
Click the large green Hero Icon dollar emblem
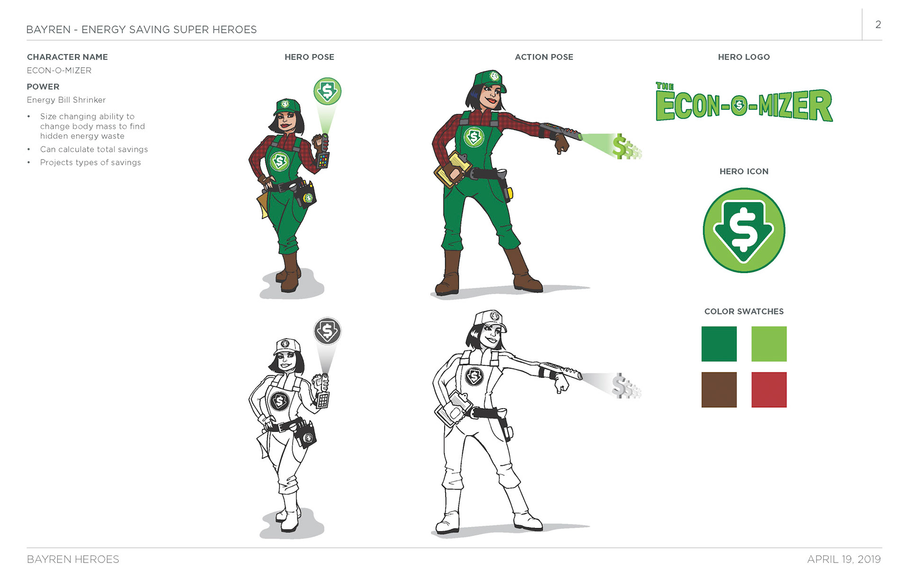(744, 230)
